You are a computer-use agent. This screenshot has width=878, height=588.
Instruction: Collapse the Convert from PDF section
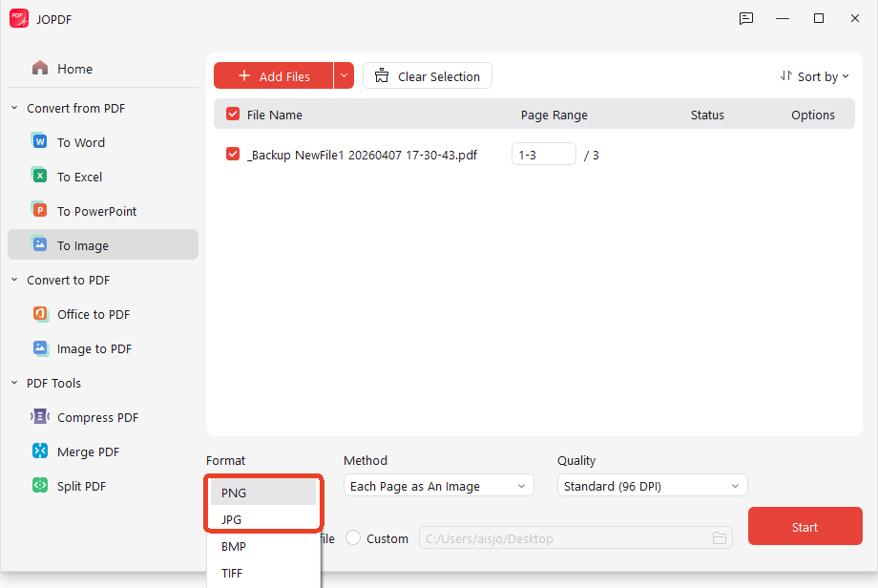click(x=14, y=108)
